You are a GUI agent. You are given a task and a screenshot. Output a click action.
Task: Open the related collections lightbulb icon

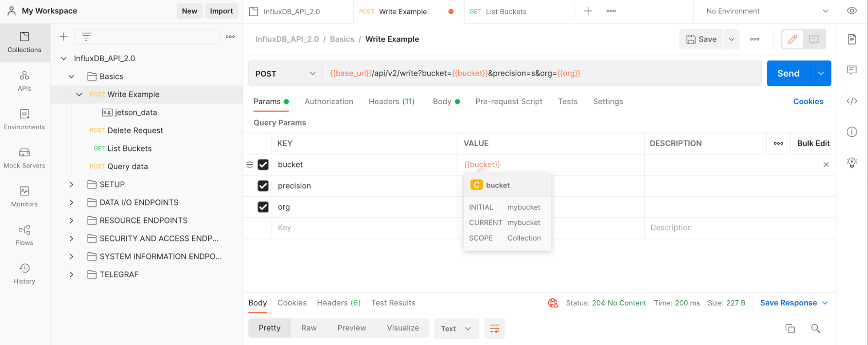tap(852, 163)
